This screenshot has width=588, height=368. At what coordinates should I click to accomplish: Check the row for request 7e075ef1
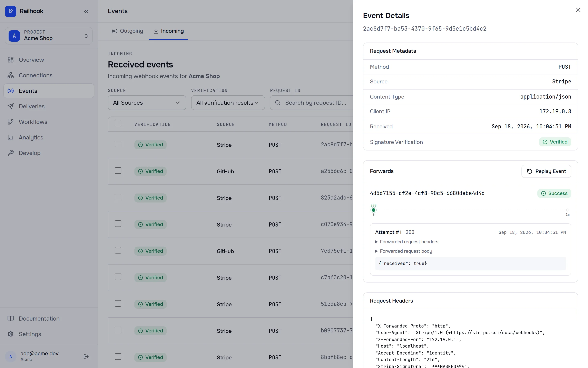click(x=118, y=250)
